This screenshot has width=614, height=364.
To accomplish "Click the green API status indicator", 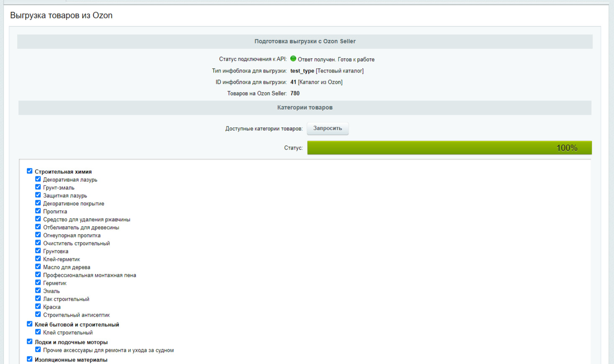I will pyautogui.click(x=293, y=59).
